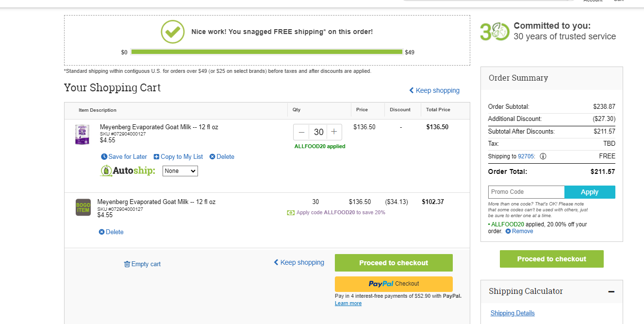644x324 pixels.
Task: Remove the ALLFOOD20 promo code
Action: 519,231
